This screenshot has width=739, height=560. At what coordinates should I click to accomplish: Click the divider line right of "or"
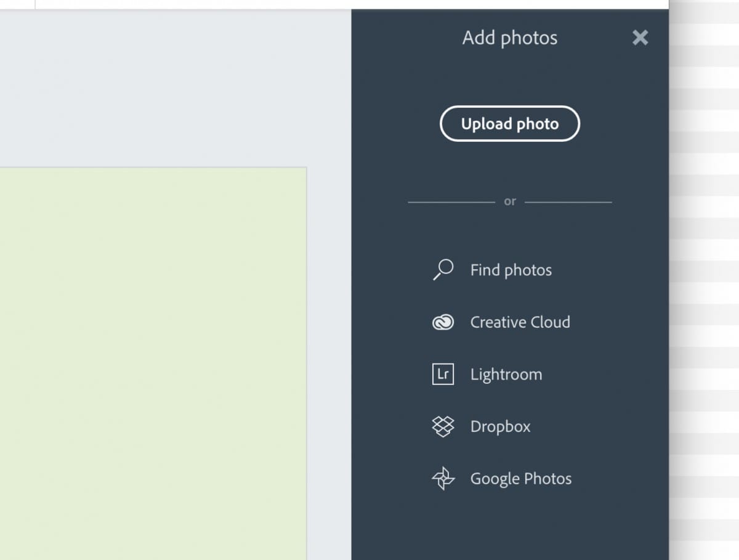pos(568,201)
